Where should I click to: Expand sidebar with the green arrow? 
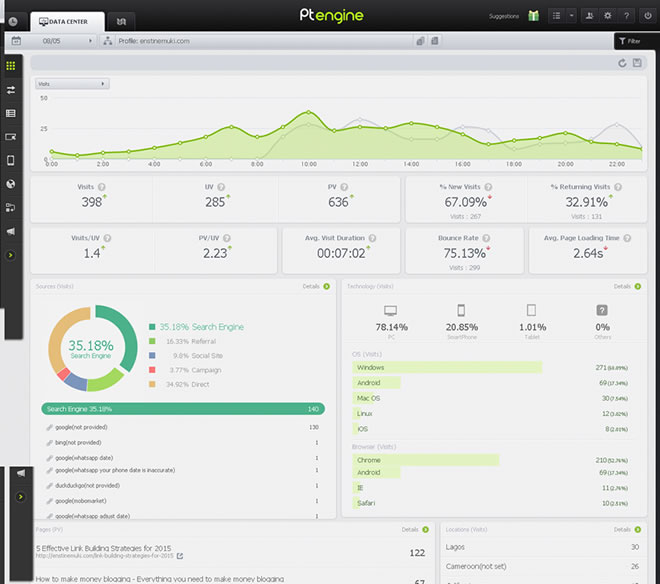[11, 255]
